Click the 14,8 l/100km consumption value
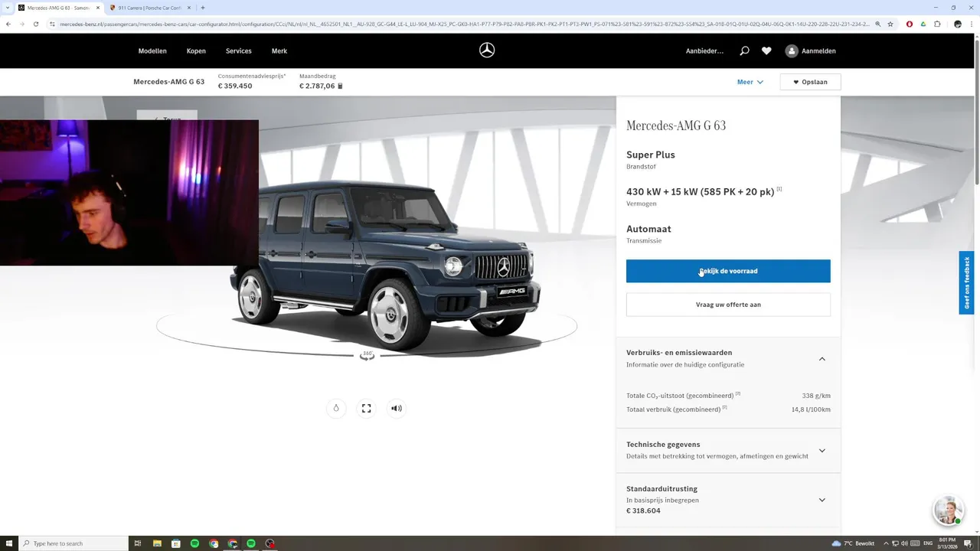The width and height of the screenshot is (980, 551). [811, 409]
